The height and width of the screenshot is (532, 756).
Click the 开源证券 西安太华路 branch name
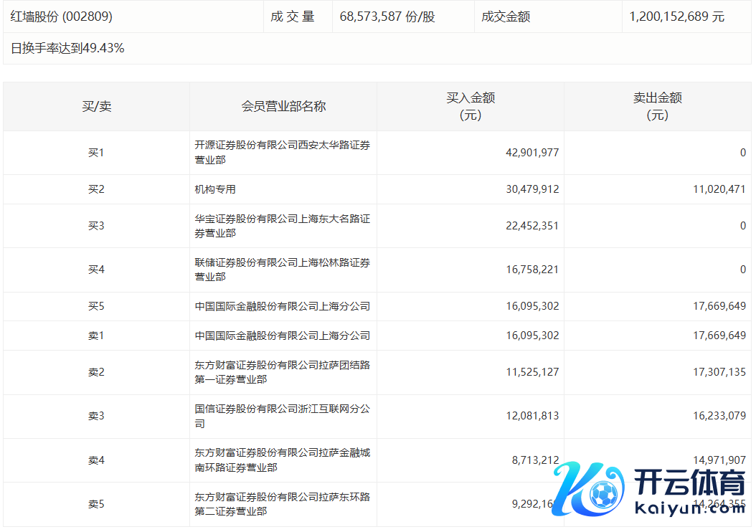(x=282, y=152)
